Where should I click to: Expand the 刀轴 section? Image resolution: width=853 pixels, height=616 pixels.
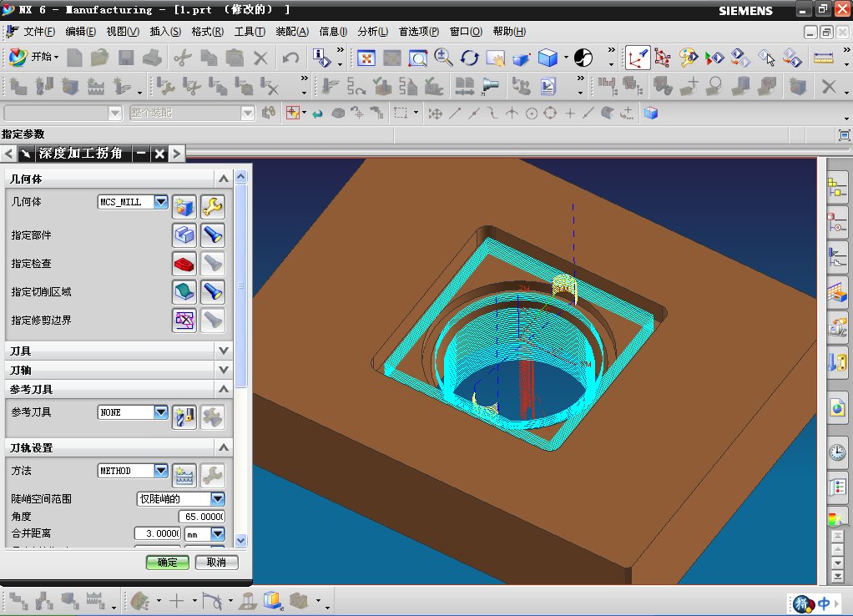pos(224,370)
